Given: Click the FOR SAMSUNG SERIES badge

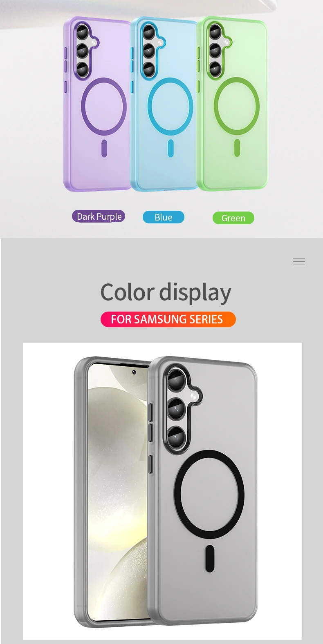Looking at the screenshot, I should coord(168,319).
